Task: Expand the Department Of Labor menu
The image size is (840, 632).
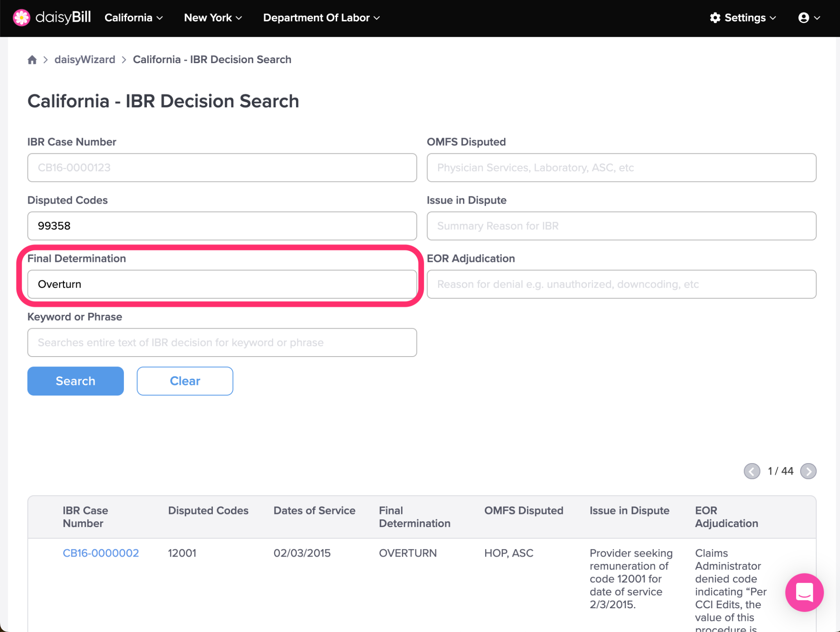Action: [x=322, y=18]
